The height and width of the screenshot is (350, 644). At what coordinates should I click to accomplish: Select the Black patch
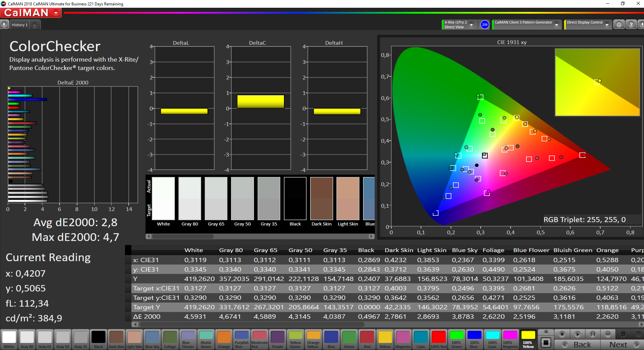98,339
